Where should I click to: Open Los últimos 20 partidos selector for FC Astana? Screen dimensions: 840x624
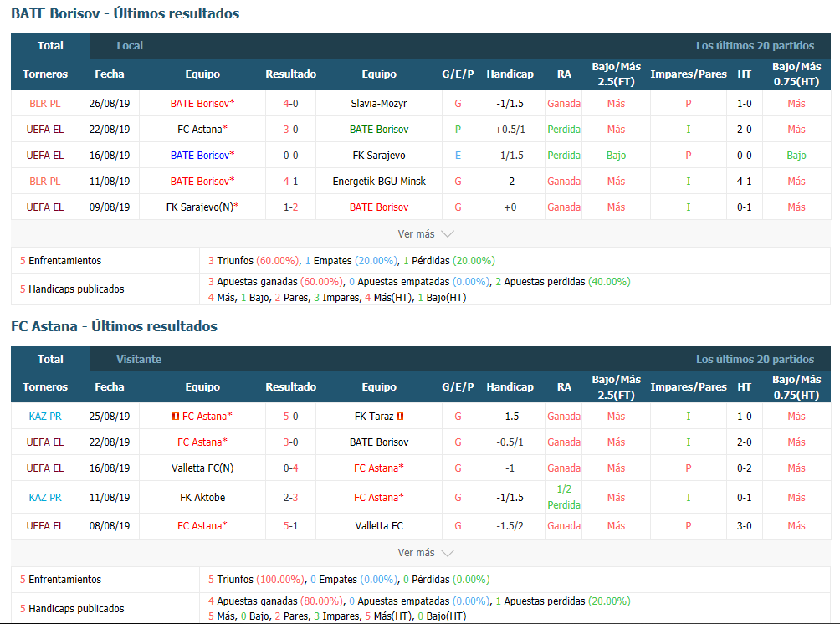click(755, 359)
